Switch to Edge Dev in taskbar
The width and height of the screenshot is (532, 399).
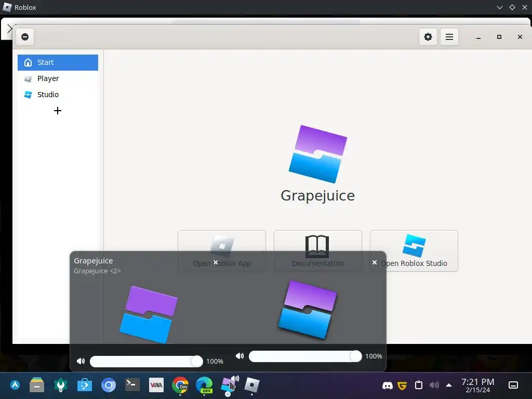204,385
